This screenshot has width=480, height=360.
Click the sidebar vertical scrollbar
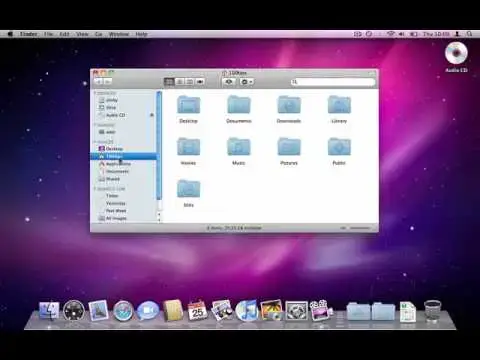point(159,146)
